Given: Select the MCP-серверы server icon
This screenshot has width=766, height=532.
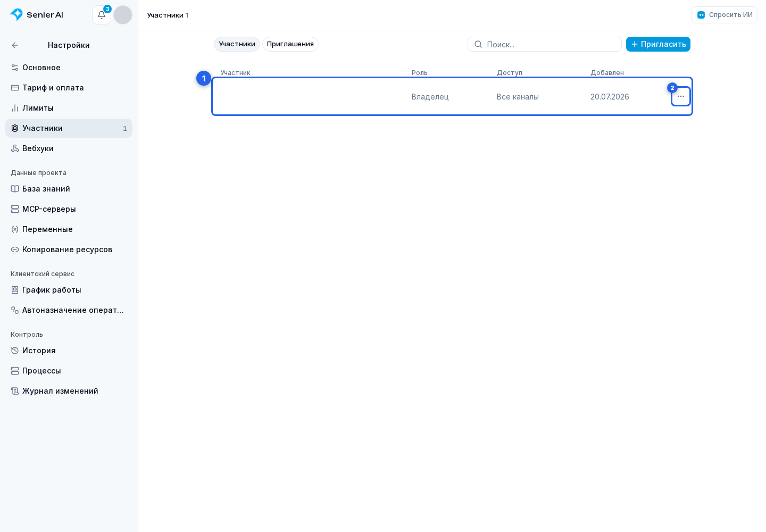Looking at the screenshot, I should [15, 209].
